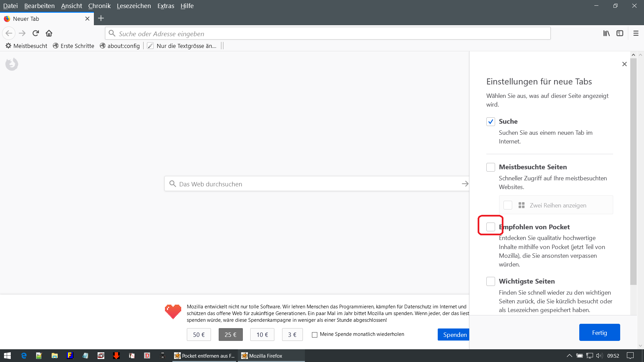Click the Home button icon
Screen dimensions: 644x362
[x=49, y=33]
